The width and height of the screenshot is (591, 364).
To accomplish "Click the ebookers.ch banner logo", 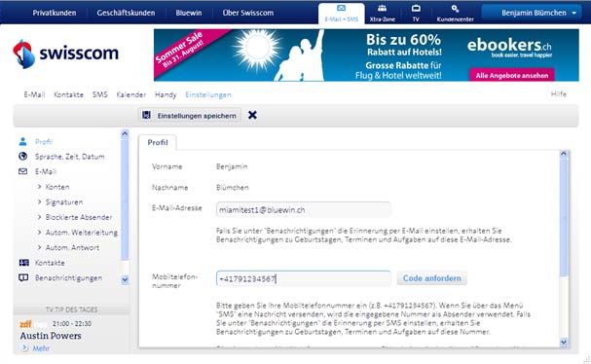I will click(x=509, y=49).
